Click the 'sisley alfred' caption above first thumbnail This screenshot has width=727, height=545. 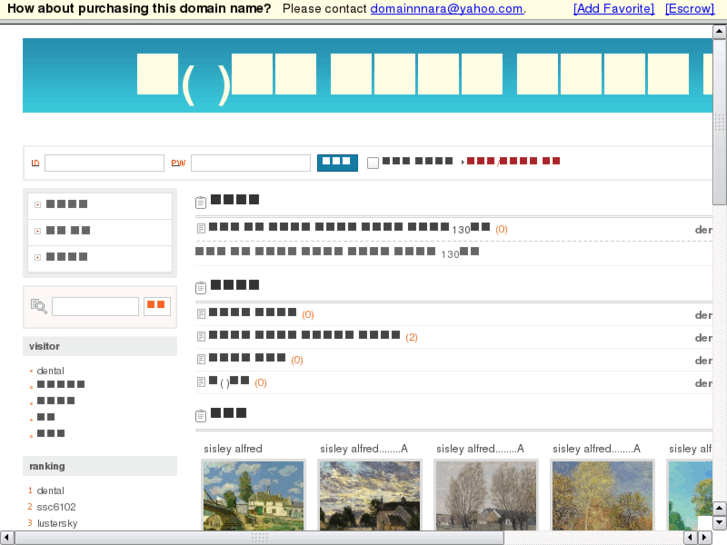click(x=233, y=449)
